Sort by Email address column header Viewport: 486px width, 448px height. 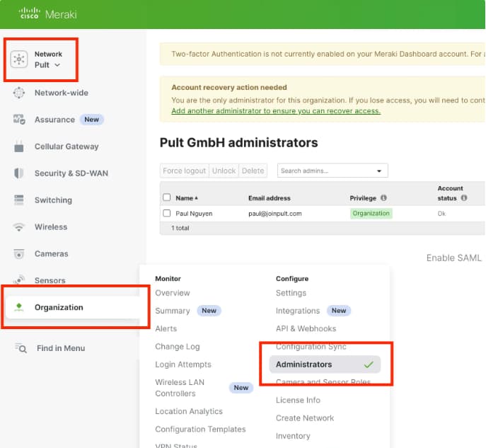(270, 198)
